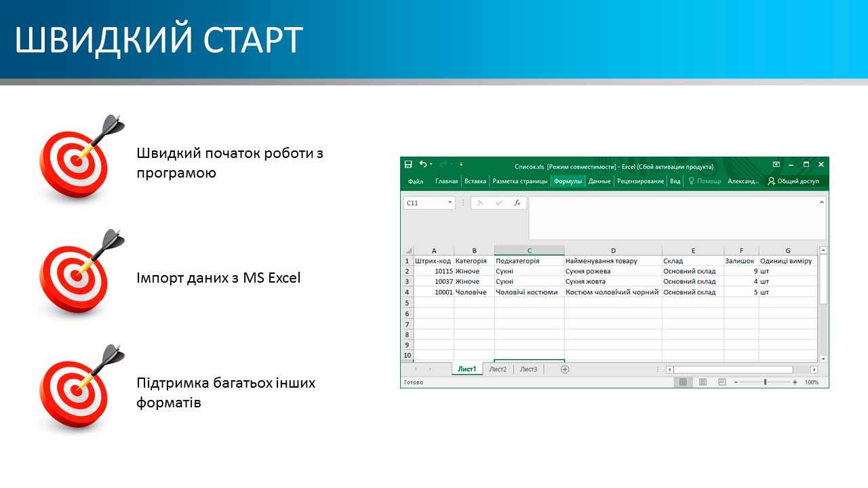Switch to the Вставка ribbon tab
Screen dimensions: 868x488
[x=475, y=181]
